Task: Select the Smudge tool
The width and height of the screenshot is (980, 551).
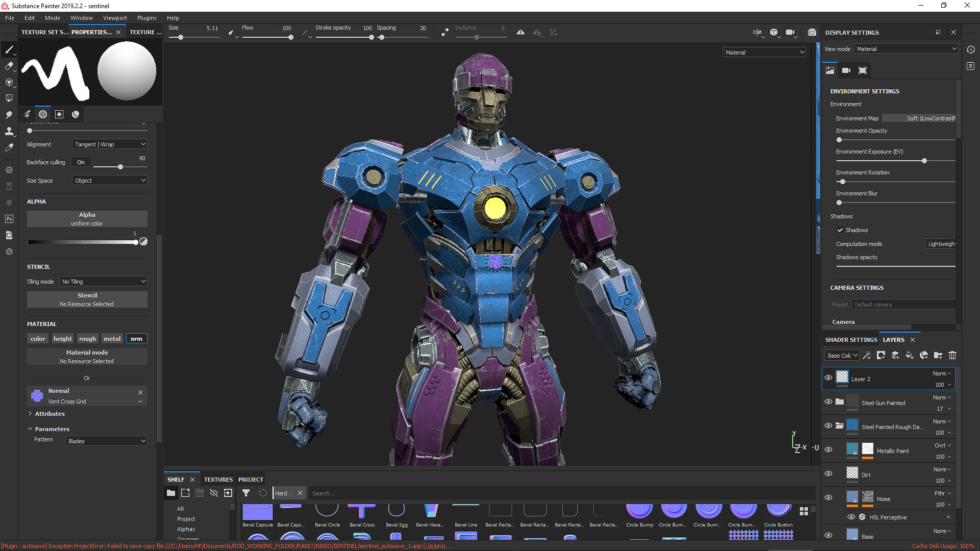Action: coord(9,115)
